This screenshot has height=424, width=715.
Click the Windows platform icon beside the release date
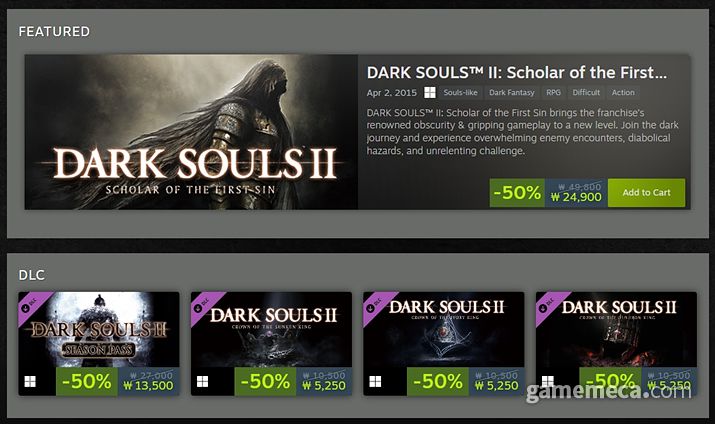tap(430, 92)
